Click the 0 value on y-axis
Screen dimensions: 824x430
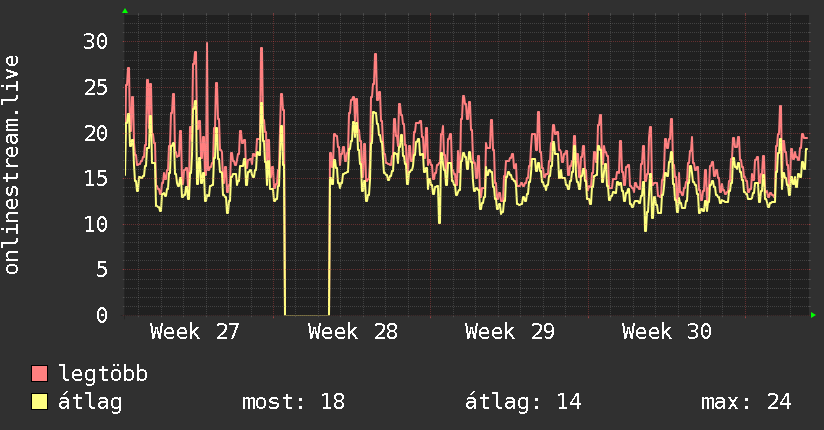pyautogui.click(x=102, y=315)
